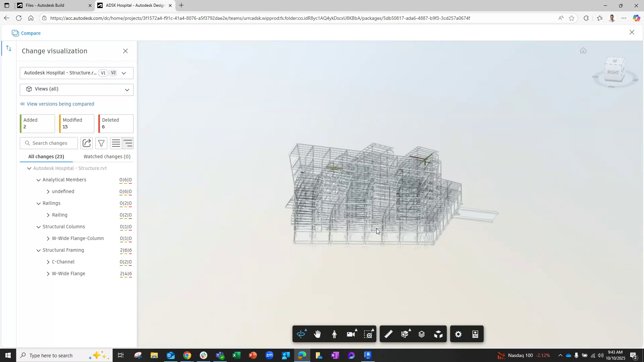Switch to the Watched changes tab
Viewport: 644px width, 362px height.
pyautogui.click(x=107, y=157)
